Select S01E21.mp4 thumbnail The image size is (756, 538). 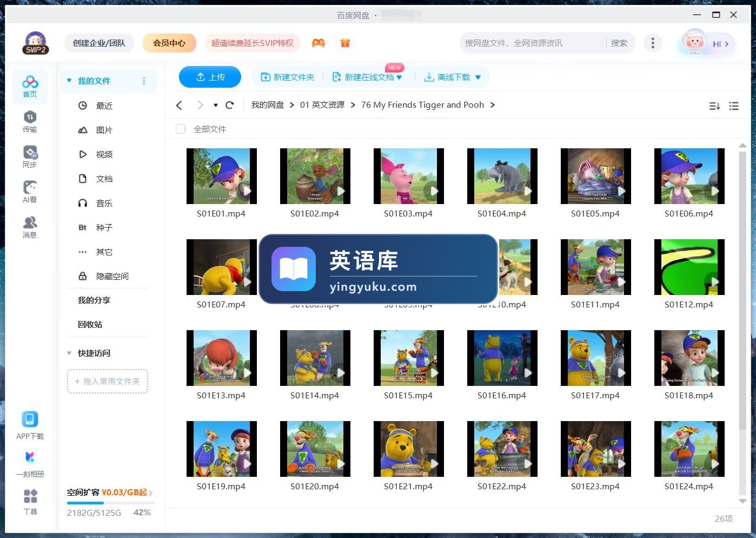(408, 449)
